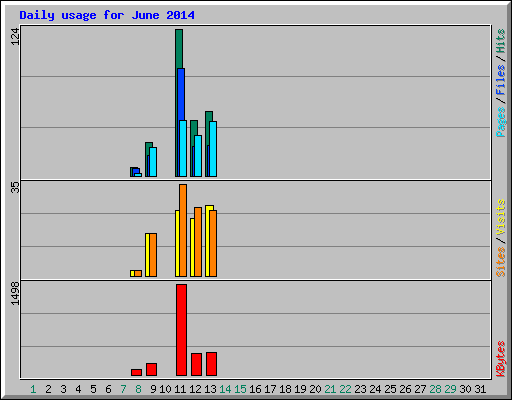
Task: Click the day 21 axis label
Action: 330,389
